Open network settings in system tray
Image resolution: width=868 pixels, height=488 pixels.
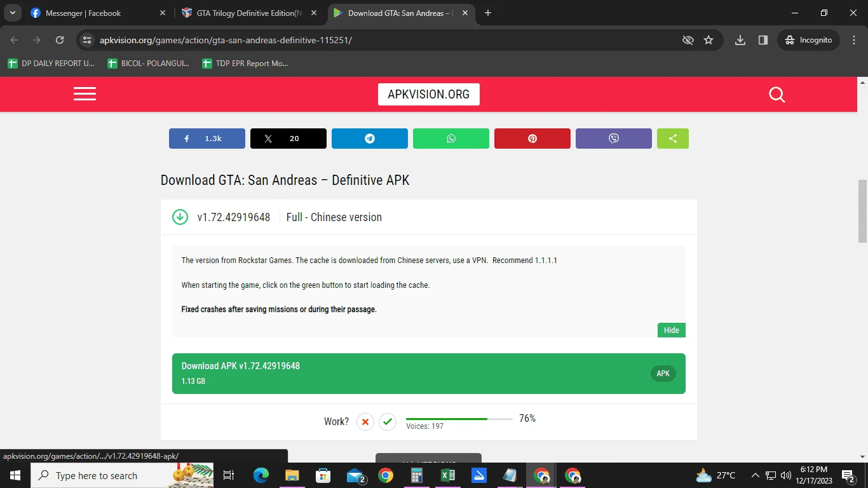coord(771,475)
